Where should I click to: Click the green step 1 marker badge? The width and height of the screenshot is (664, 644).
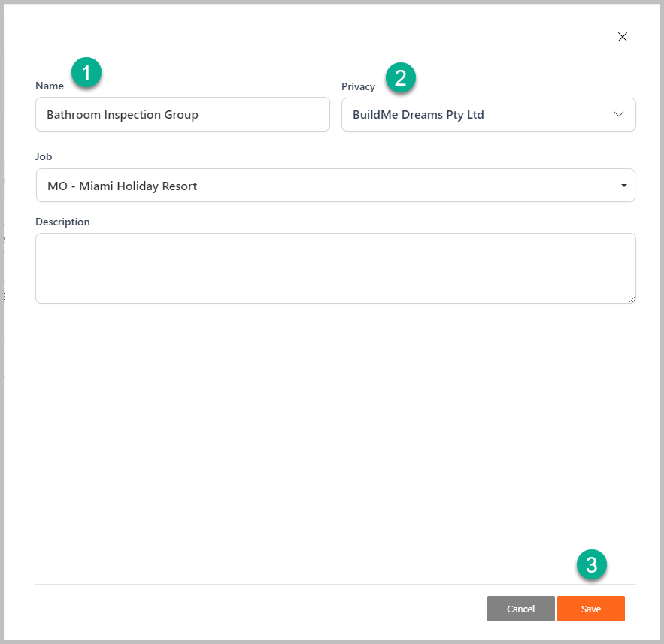tap(86, 74)
